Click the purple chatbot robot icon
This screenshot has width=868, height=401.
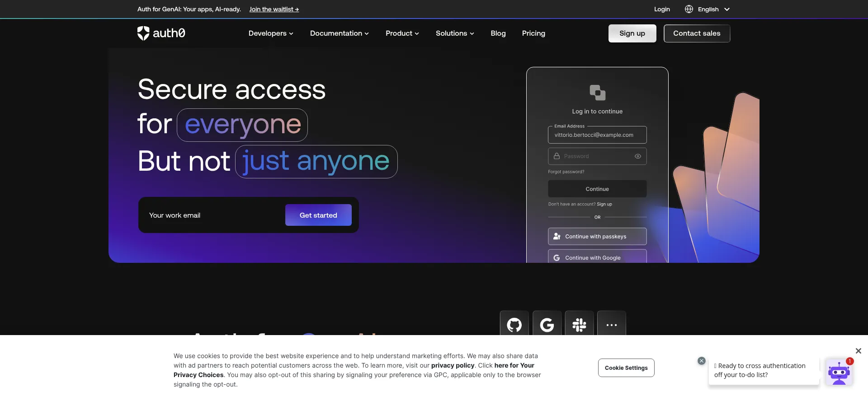point(839,373)
